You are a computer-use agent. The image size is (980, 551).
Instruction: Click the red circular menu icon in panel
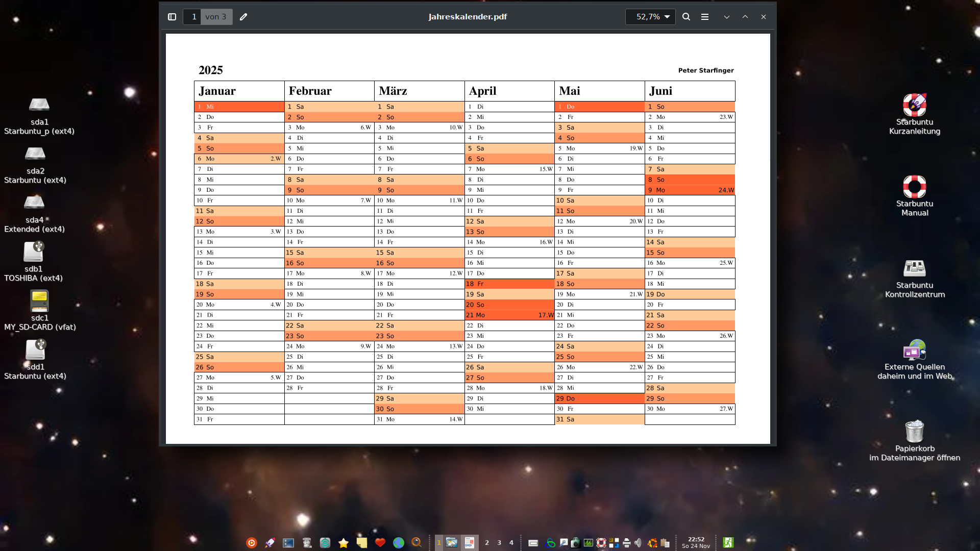coord(252,543)
